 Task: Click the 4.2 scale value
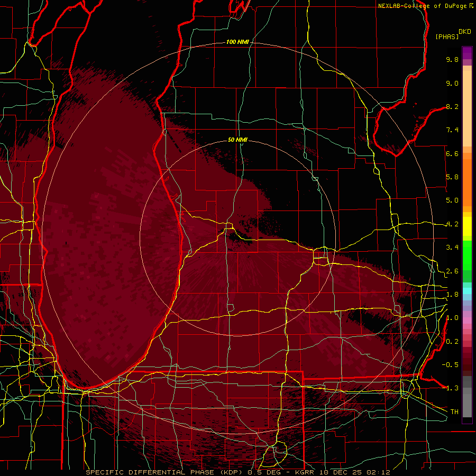(x=452, y=224)
